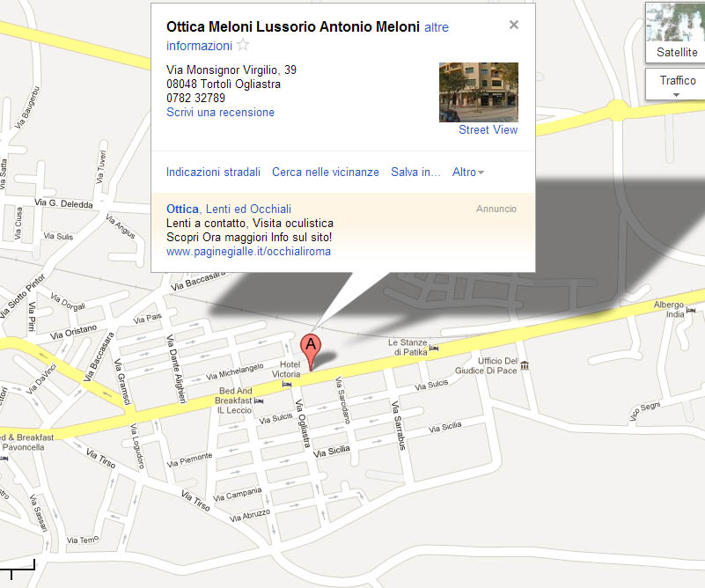Click the 'Via Pais' street label

tap(148, 319)
